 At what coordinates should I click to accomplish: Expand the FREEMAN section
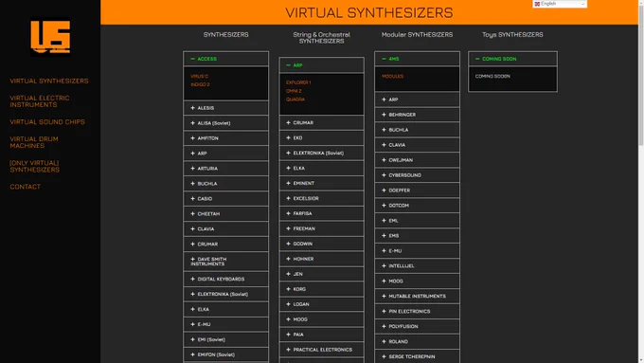click(322, 228)
